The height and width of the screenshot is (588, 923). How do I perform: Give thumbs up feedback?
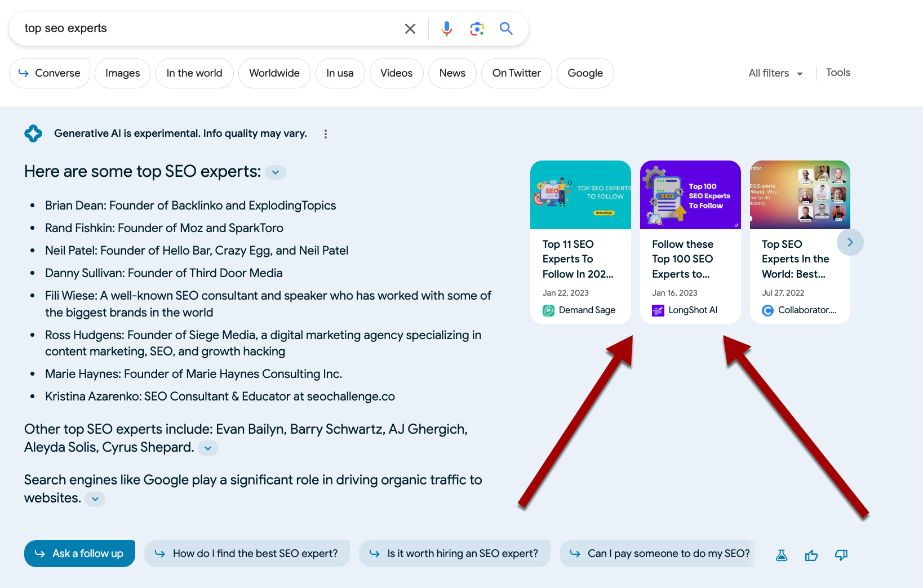(x=811, y=555)
